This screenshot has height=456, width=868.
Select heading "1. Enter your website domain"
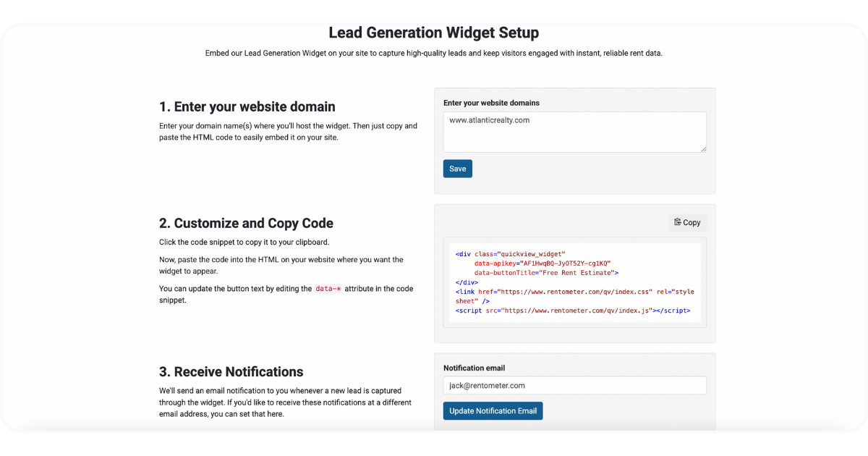tap(247, 106)
